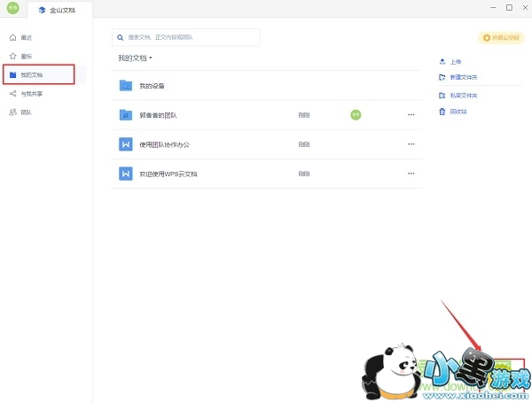Viewport: 532px width, 403px height.
Task: Open the 最近 home icon in sidebar
Action: click(x=13, y=37)
